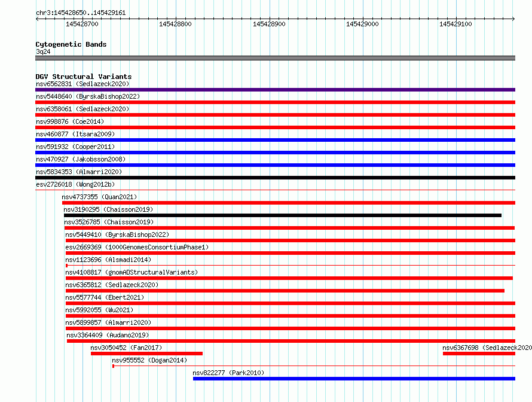Open the nsv955552 (Dogan2014) label
Image resolution: width=532 pixels, height=402 pixels.
149,360
